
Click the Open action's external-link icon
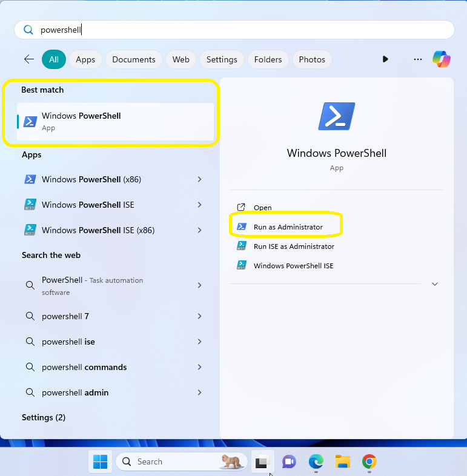coord(241,207)
